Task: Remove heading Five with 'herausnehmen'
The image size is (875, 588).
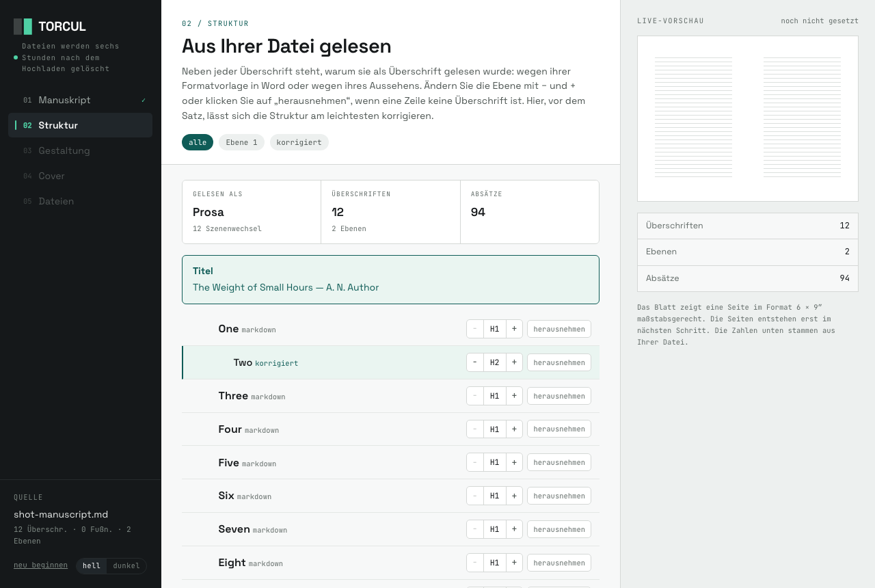Action: pyautogui.click(x=559, y=462)
